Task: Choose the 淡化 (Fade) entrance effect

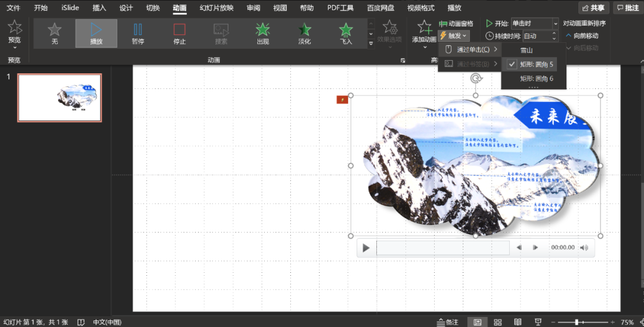Action: pyautogui.click(x=304, y=33)
